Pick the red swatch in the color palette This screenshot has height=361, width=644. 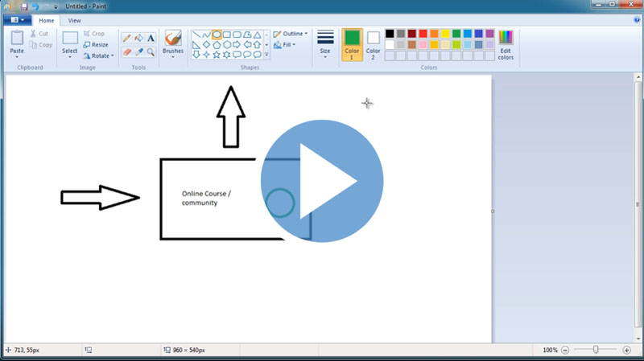(x=423, y=34)
